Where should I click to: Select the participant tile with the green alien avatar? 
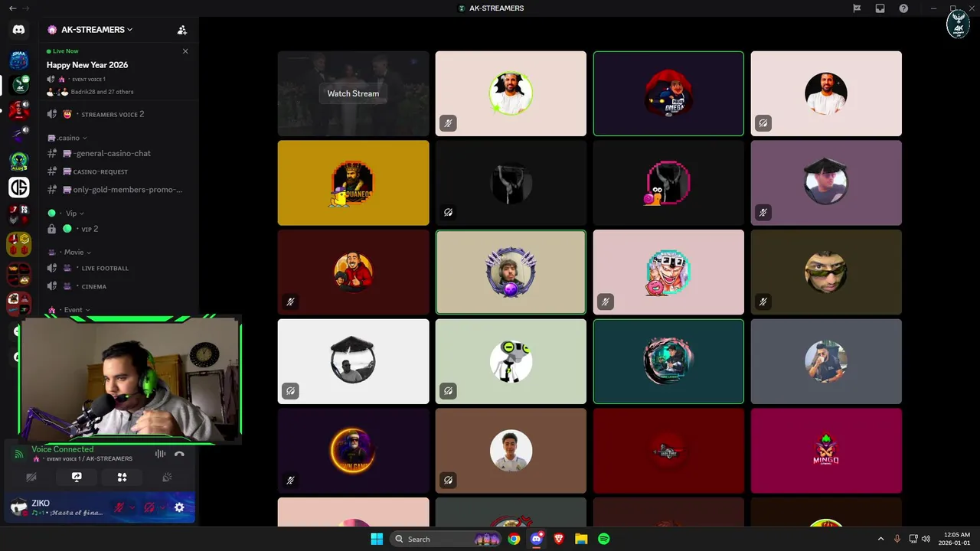(x=511, y=361)
